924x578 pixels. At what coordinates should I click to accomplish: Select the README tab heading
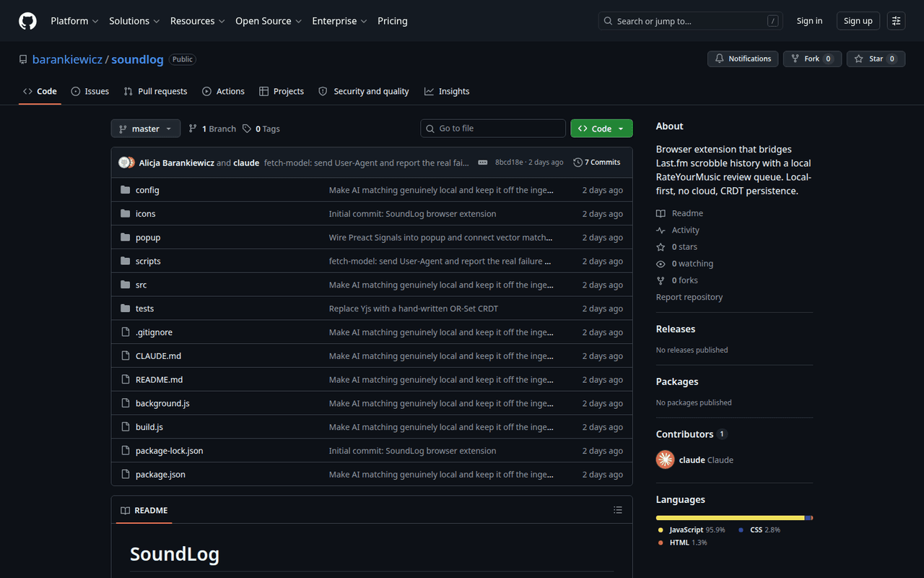click(144, 510)
